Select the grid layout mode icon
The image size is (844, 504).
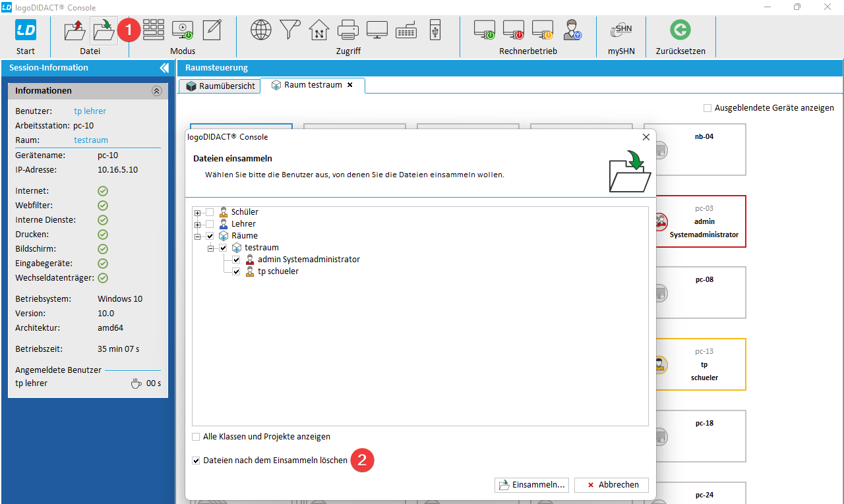[x=154, y=30]
